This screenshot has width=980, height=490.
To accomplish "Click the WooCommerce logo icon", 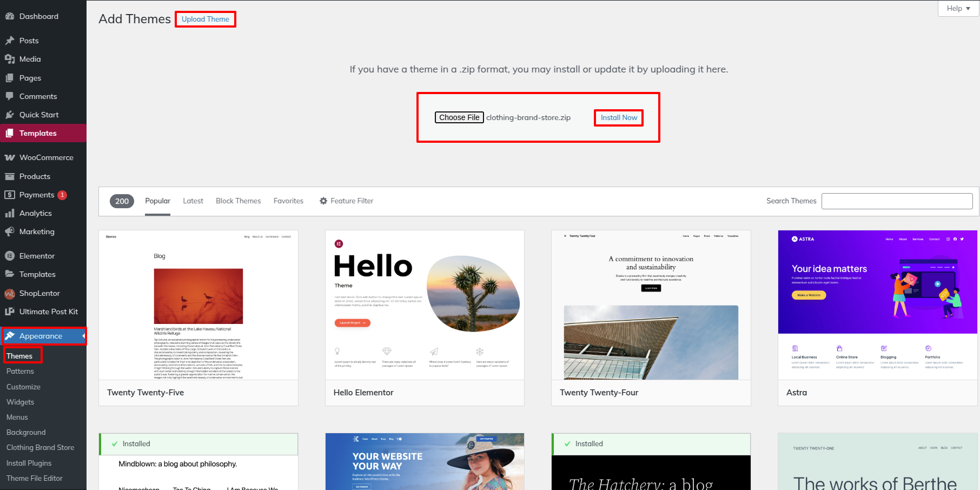I will (x=10, y=157).
